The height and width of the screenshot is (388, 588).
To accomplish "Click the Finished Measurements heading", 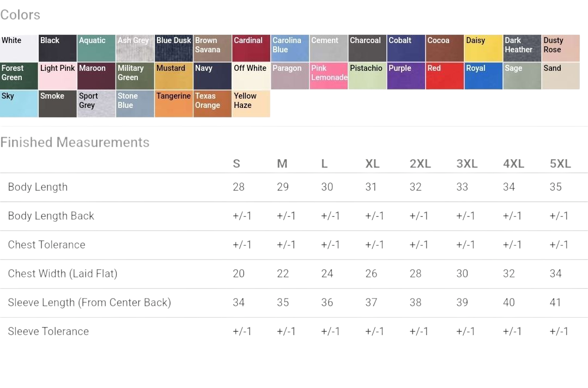I will coord(75,142).
